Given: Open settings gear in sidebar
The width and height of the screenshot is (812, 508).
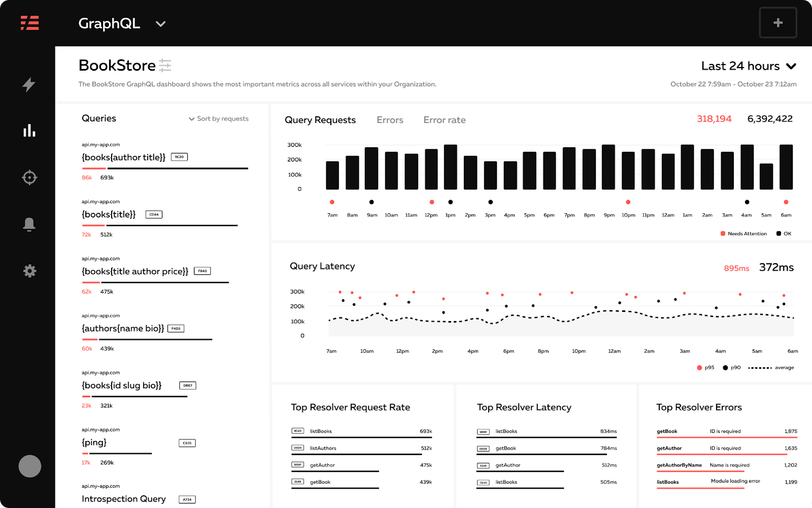Looking at the screenshot, I should click(29, 271).
